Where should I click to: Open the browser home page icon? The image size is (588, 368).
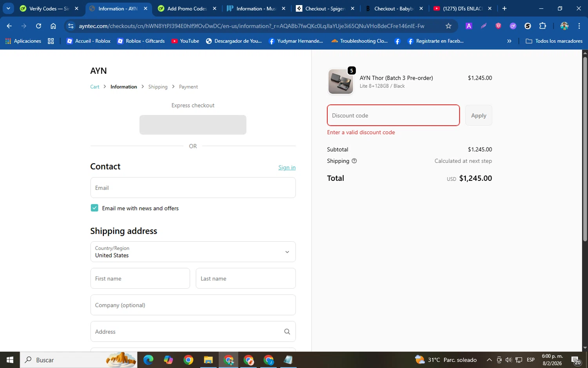[53, 26]
